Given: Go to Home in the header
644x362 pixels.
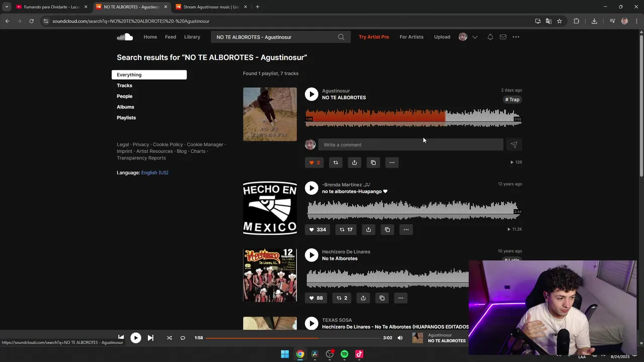Looking at the screenshot, I should point(150,37).
